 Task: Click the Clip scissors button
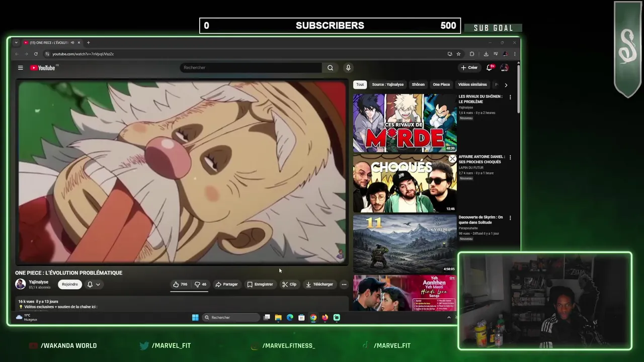coord(289,285)
